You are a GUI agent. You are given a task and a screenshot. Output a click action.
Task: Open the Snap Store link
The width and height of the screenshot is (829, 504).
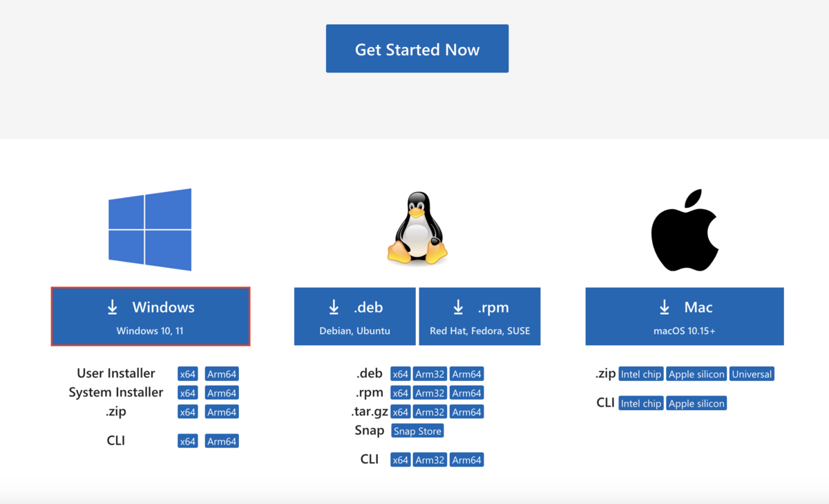(417, 431)
